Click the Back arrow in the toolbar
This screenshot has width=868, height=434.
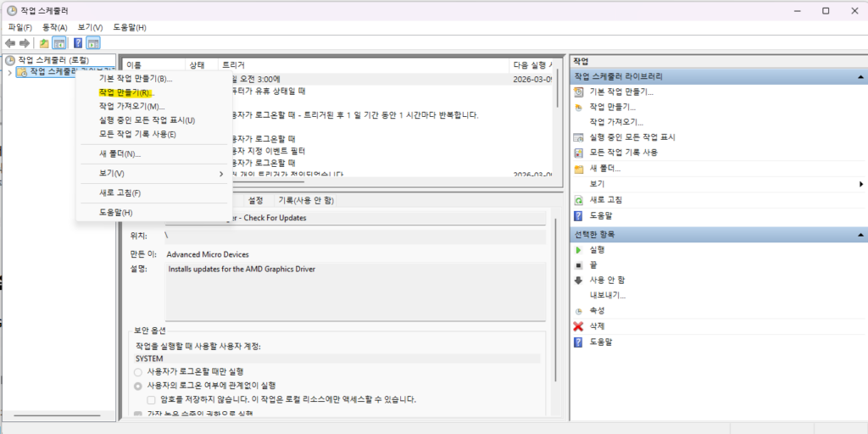[10, 42]
